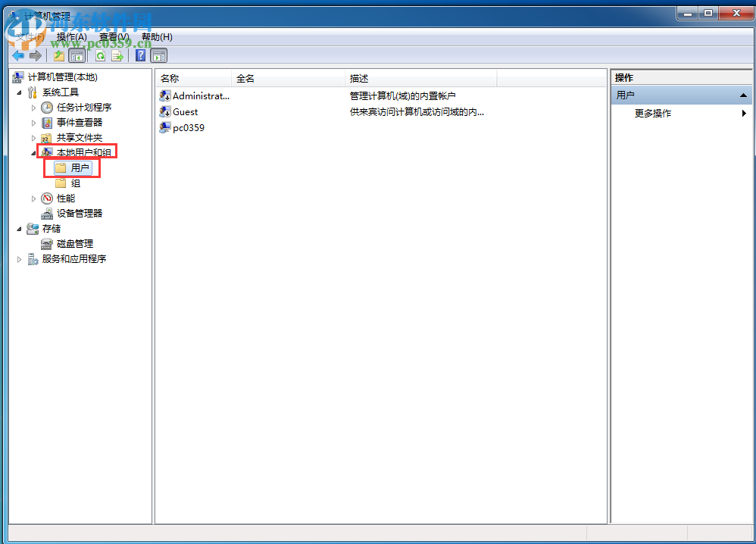
Task: Open the 查看(V) menu
Action: pyautogui.click(x=114, y=37)
